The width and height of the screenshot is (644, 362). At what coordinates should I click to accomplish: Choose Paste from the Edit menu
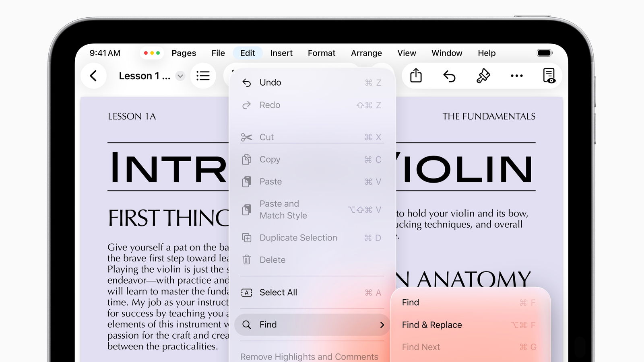click(x=312, y=181)
